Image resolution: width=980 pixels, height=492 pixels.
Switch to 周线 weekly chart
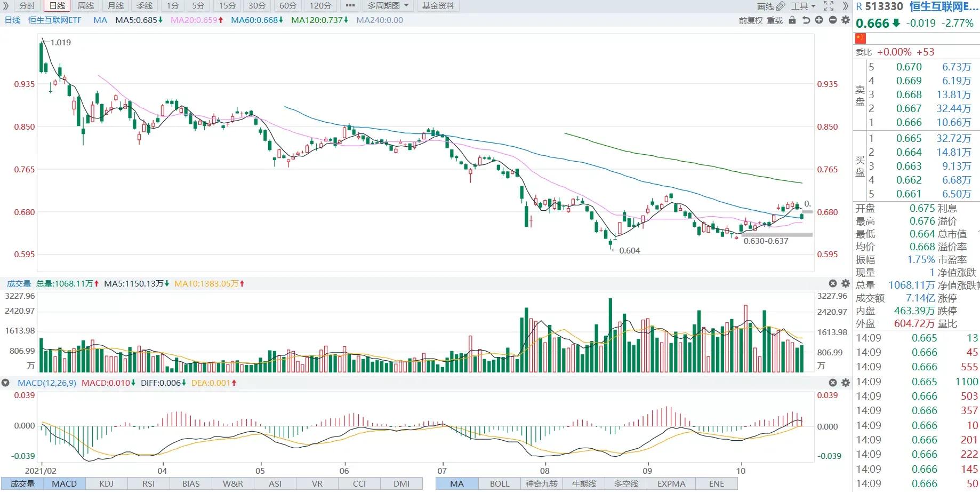click(85, 6)
